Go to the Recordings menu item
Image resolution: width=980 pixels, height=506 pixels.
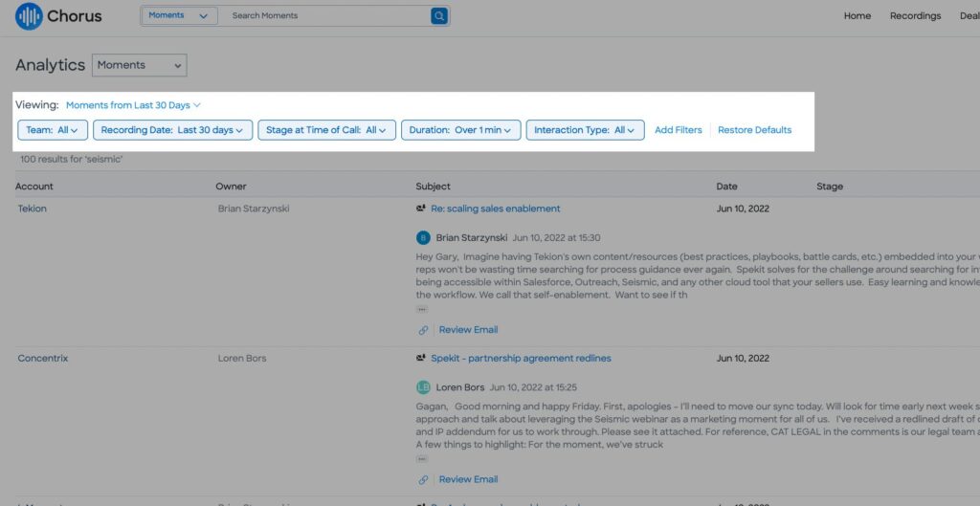point(915,16)
